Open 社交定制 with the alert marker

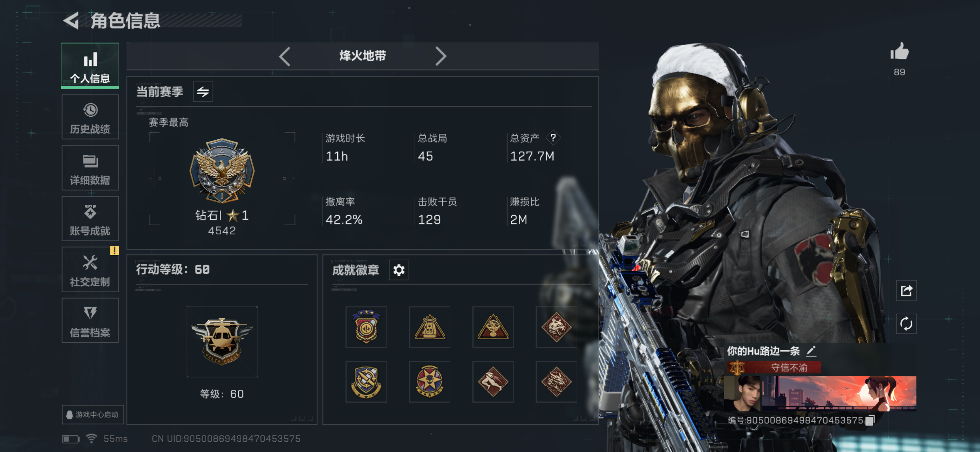(x=90, y=269)
